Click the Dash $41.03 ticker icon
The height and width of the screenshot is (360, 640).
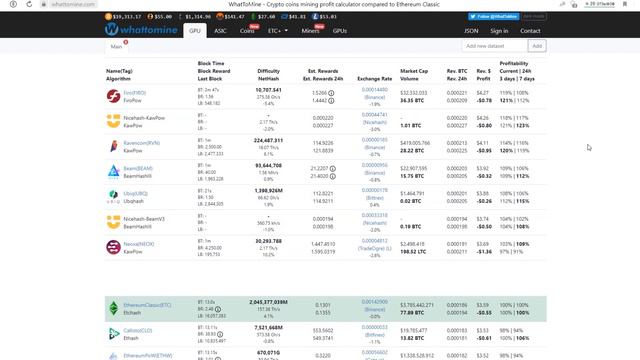click(284, 17)
